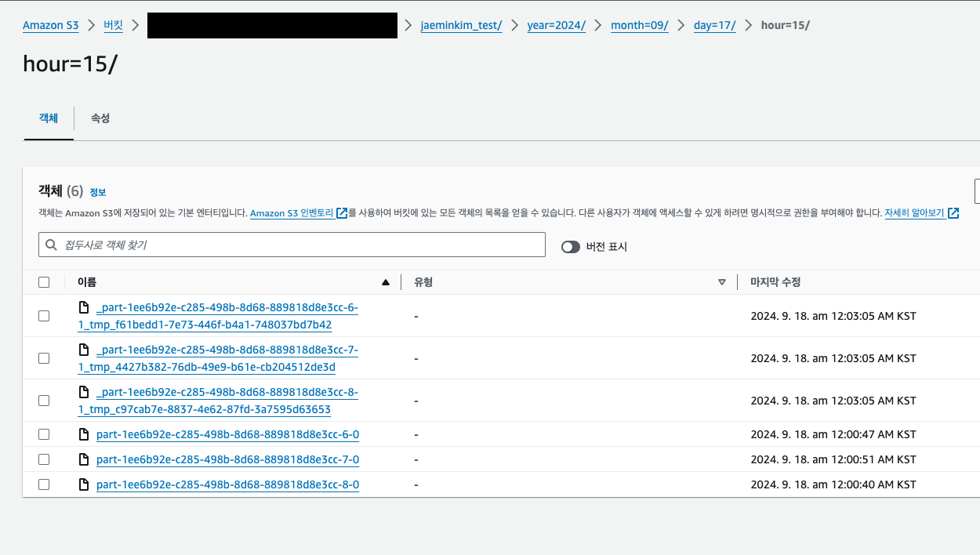
Task: Click the search magnifier icon
Action: click(x=52, y=245)
